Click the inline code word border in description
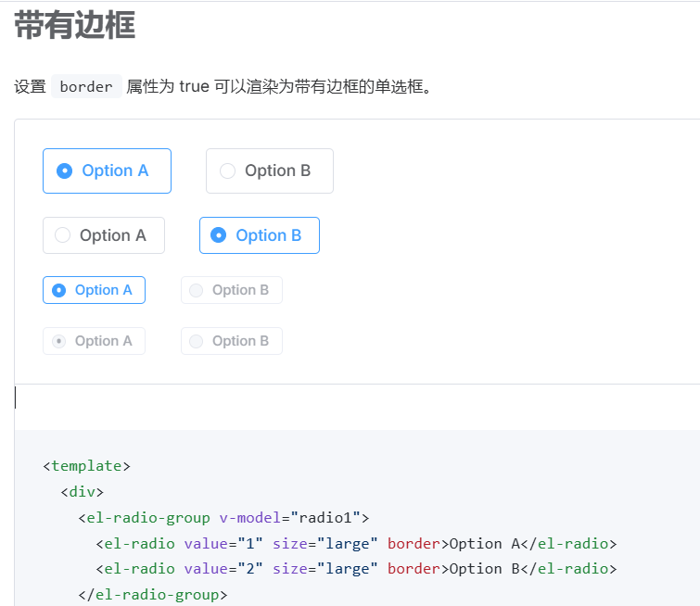This screenshot has height=606, width=700. point(86,86)
